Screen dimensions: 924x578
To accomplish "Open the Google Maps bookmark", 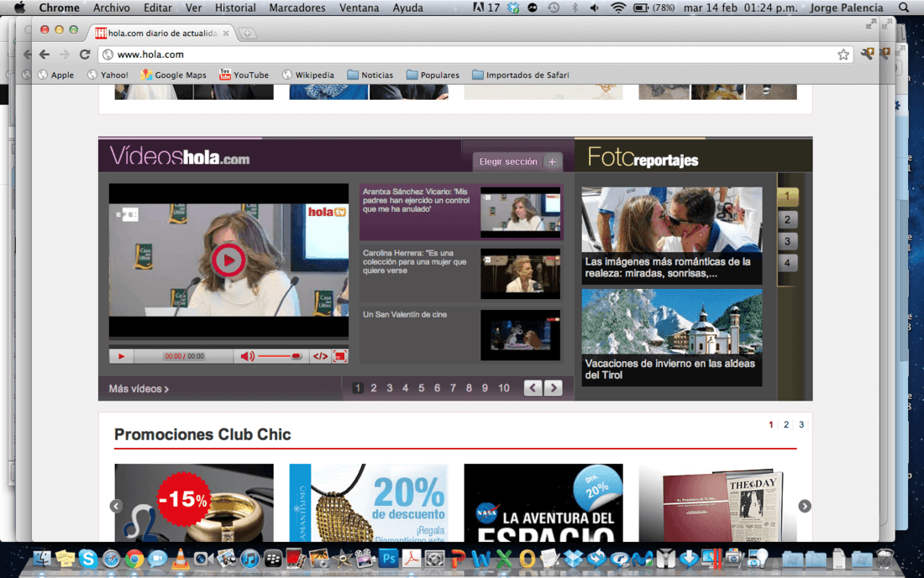I will click(x=174, y=75).
